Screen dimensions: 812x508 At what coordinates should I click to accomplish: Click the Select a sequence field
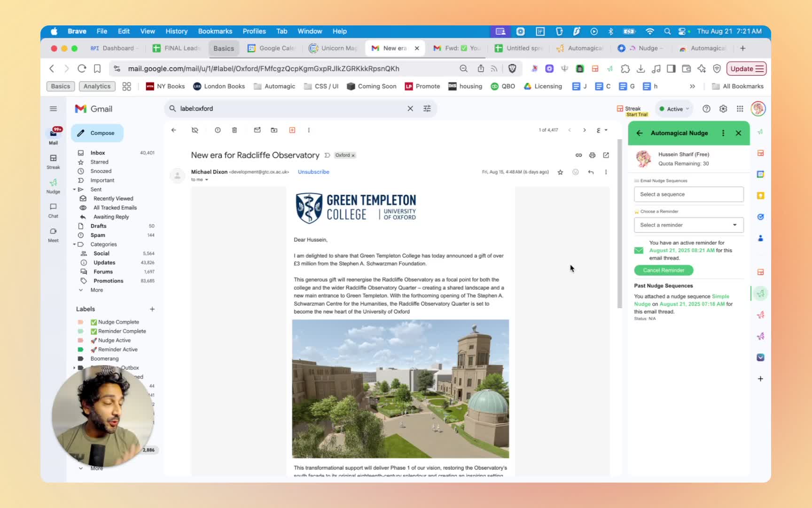(x=688, y=194)
